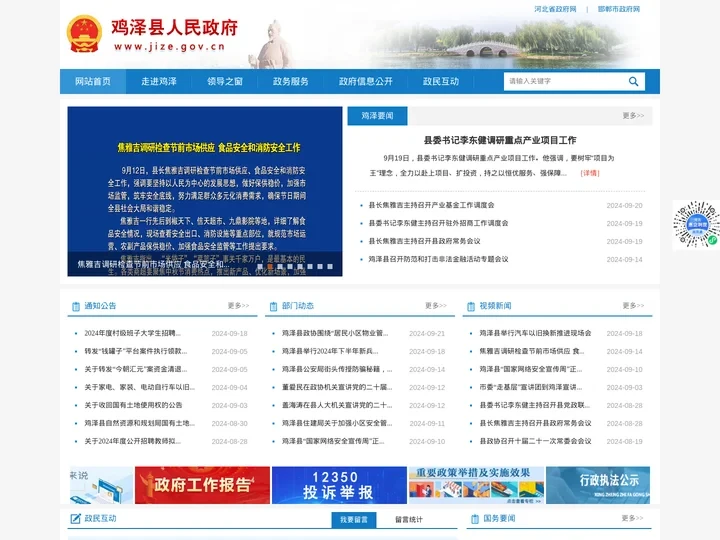This screenshot has height=540, width=720.
Task: Open 县政协召开十届二十一次常委会会议 video
Action: [535, 441]
